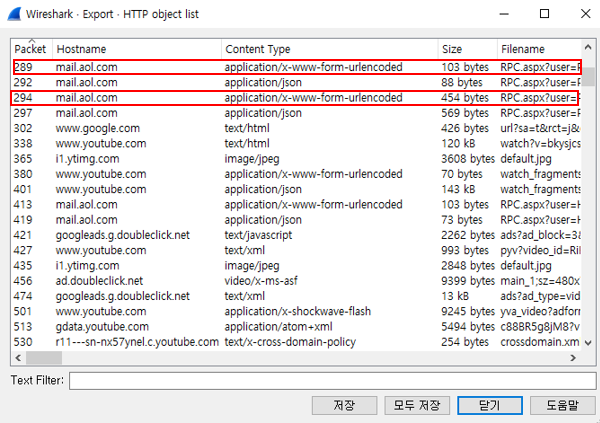The height and width of the screenshot is (423, 600).
Task: Select packet 413 mail.aol.com row
Action: [x=297, y=205]
